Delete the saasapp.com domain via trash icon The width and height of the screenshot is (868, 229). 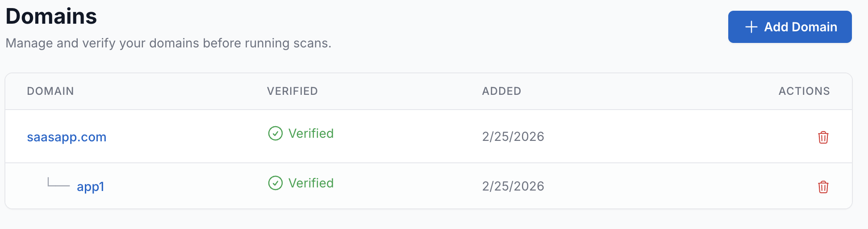coord(823,137)
